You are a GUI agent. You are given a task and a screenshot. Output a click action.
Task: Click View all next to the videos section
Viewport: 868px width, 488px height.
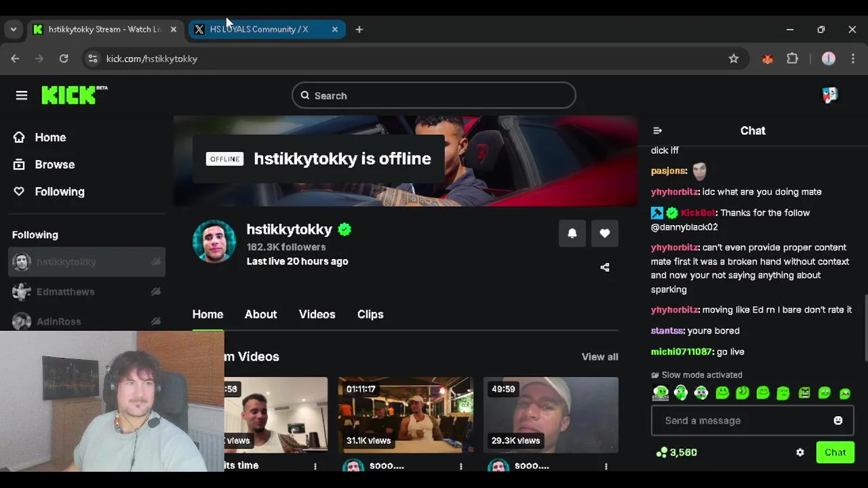coord(599,357)
